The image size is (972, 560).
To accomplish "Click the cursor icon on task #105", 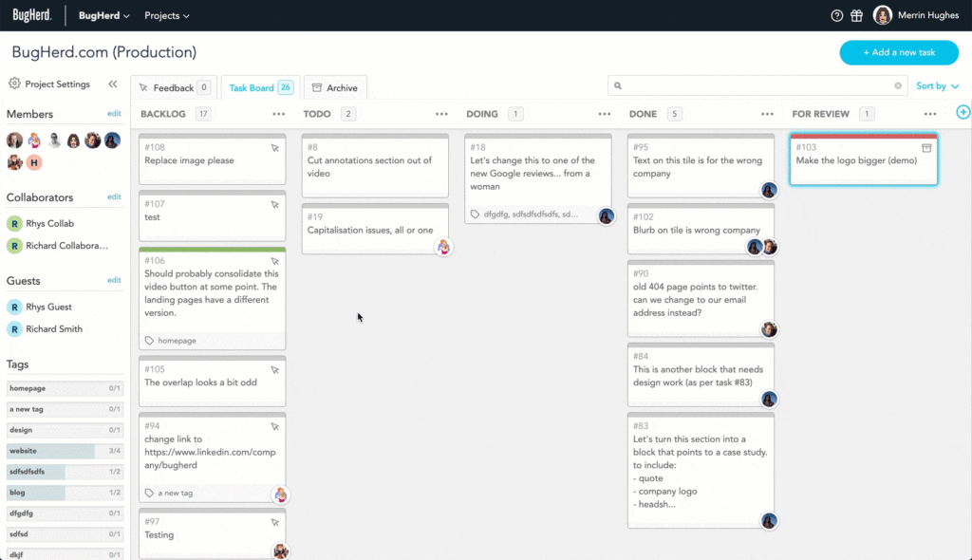I will point(274,370).
